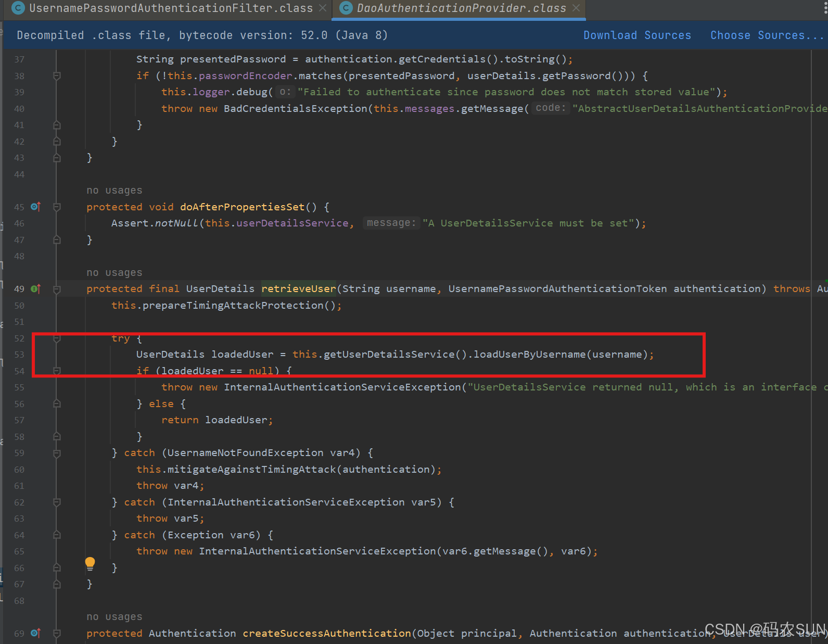
Task: Click the fold end marker on line 43
Action: [57, 158]
